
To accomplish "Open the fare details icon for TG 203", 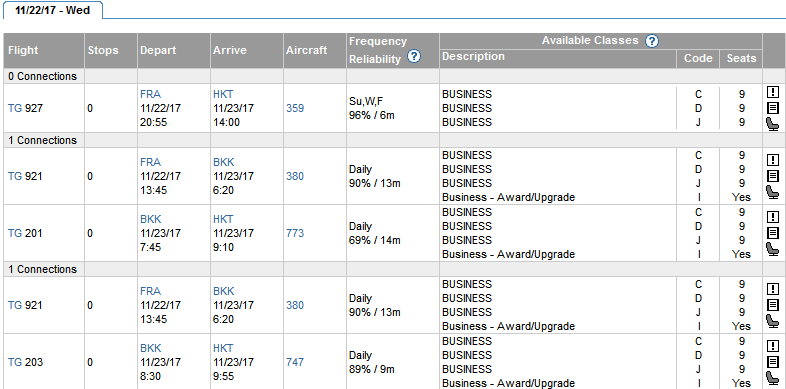I will [773, 361].
